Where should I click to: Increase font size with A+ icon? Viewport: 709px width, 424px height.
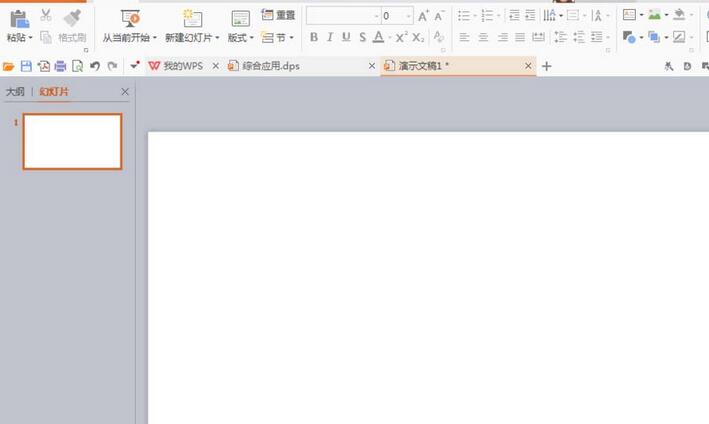(423, 16)
